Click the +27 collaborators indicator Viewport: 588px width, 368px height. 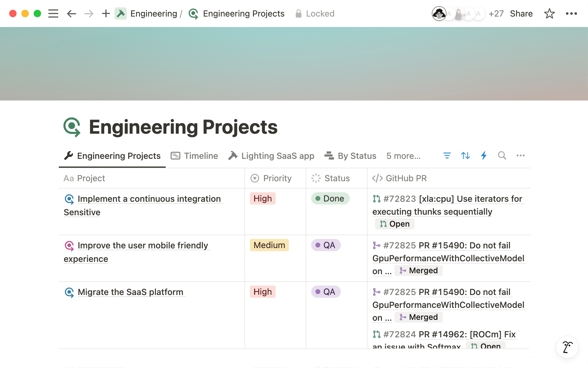[x=496, y=13]
